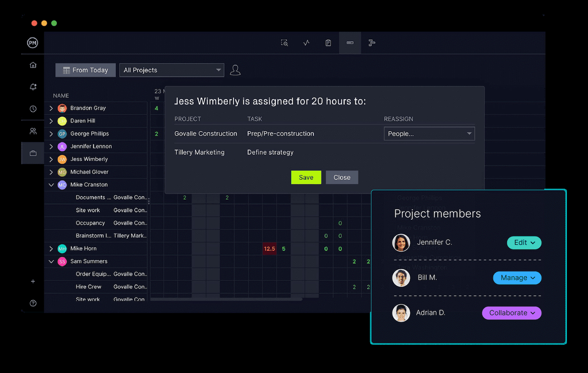Select the workload bar toolbar icon

pos(350,43)
